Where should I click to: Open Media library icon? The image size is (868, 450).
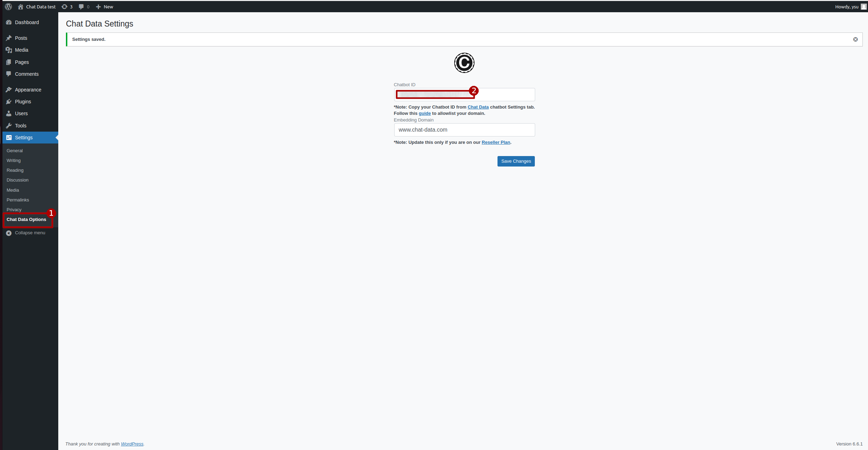[x=9, y=50]
